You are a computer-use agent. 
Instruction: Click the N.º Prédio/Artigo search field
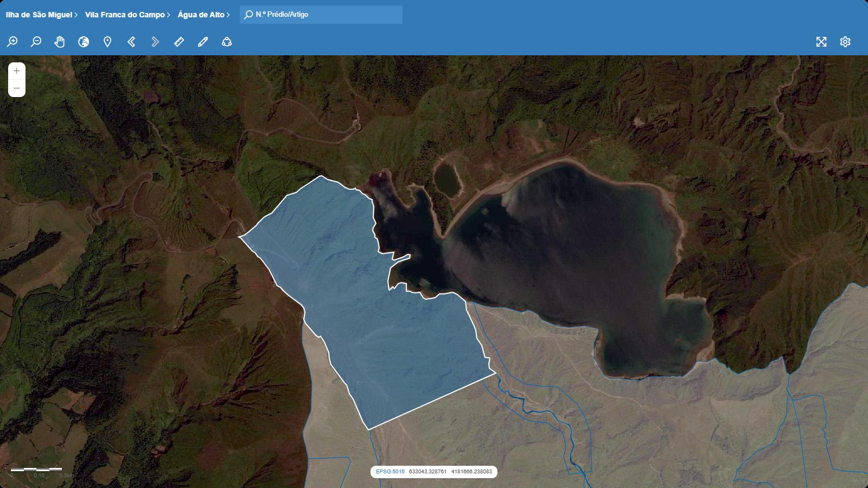(325, 15)
